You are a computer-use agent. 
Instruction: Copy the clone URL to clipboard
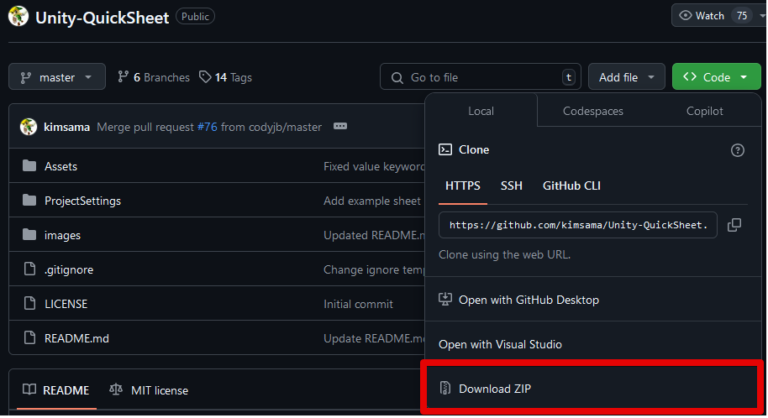click(x=734, y=225)
